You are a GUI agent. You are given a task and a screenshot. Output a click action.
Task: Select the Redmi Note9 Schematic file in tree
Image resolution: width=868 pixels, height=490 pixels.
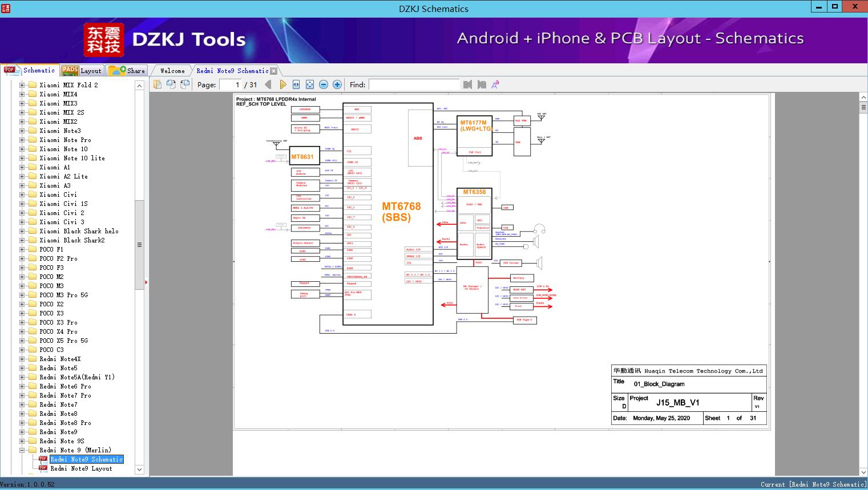87,459
